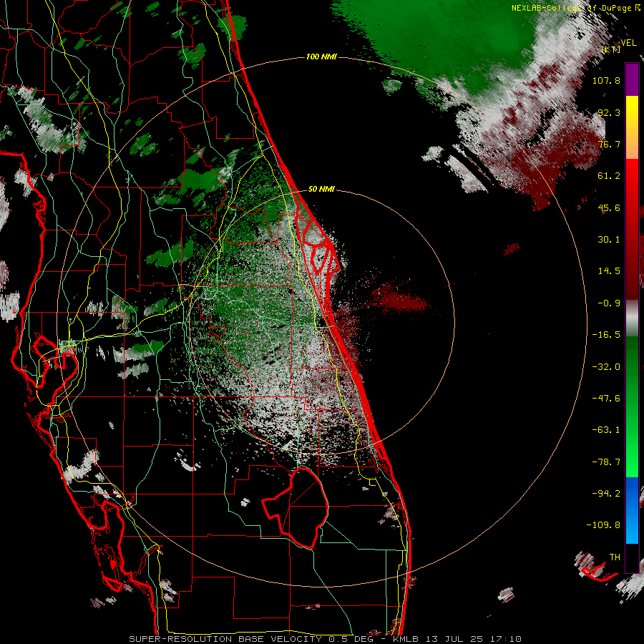Click the Super-Resolution Base Velocity caption at bottom

pyautogui.click(x=326, y=639)
